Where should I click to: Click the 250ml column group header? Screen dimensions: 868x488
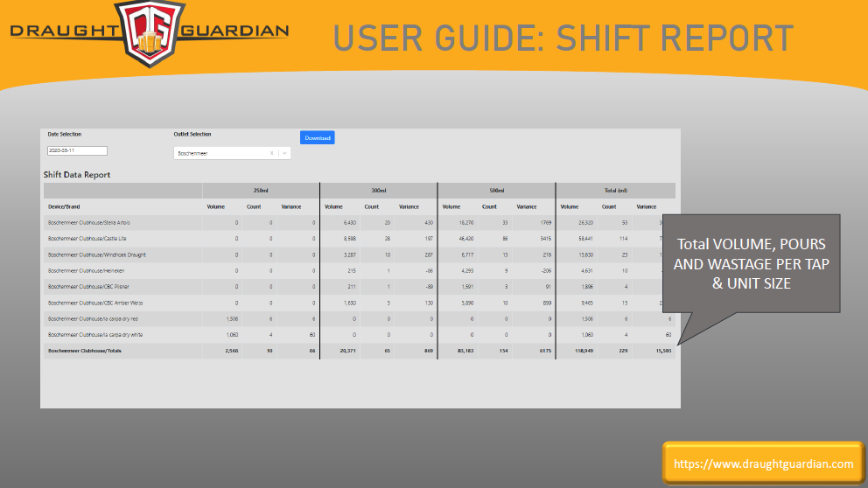[x=261, y=191]
